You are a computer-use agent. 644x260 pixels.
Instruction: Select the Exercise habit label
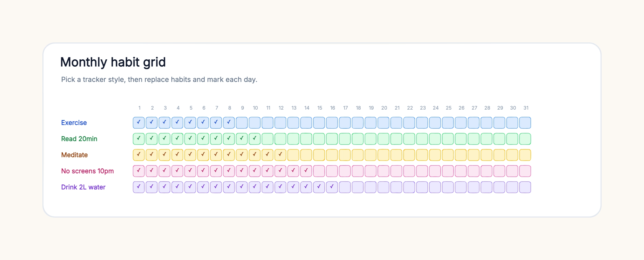click(x=74, y=123)
